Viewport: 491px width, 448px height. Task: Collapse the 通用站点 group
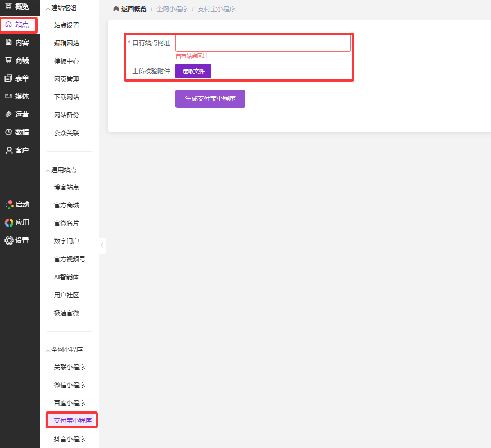[x=48, y=169]
